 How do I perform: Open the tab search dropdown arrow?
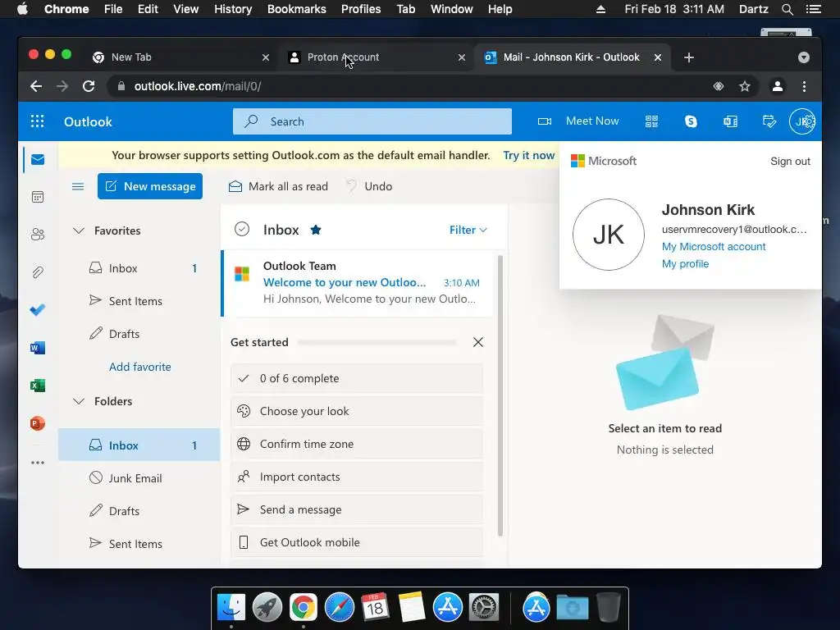click(x=804, y=57)
